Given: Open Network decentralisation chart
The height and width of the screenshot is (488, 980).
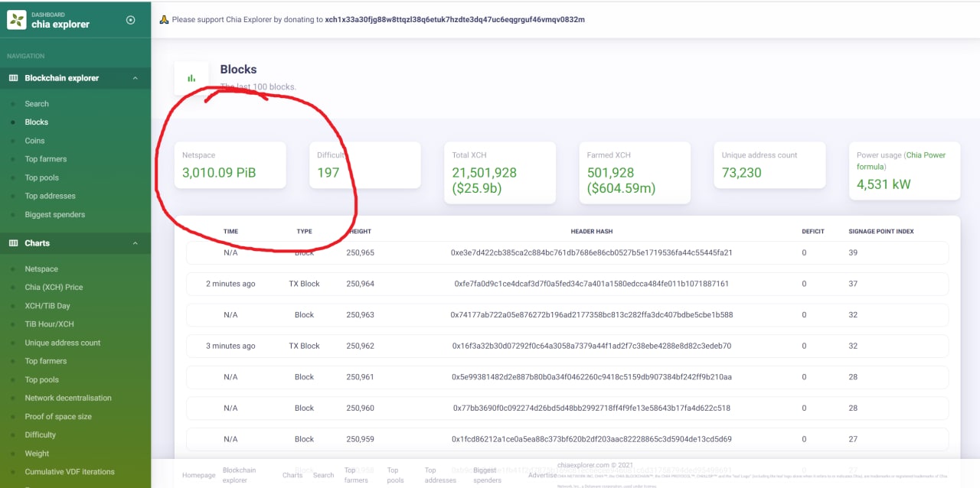Looking at the screenshot, I should coord(68,398).
